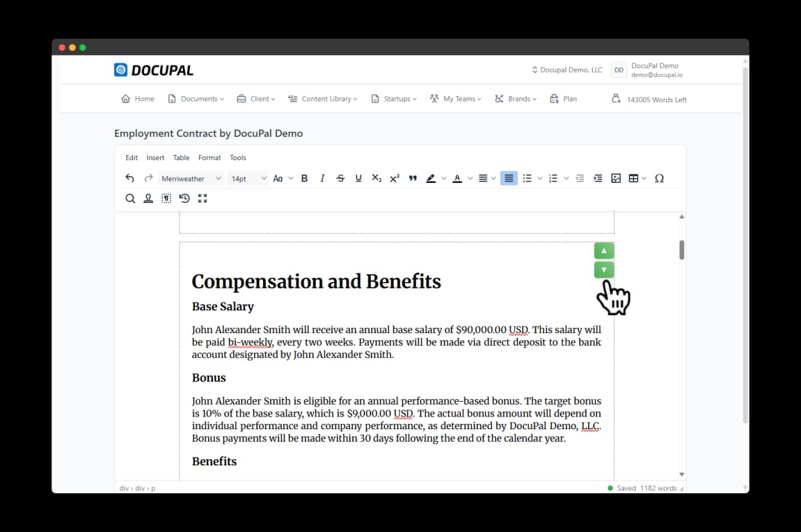Apply strikethrough using the toolbar icon
This screenshot has height=532, width=801.
click(x=340, y=178)
